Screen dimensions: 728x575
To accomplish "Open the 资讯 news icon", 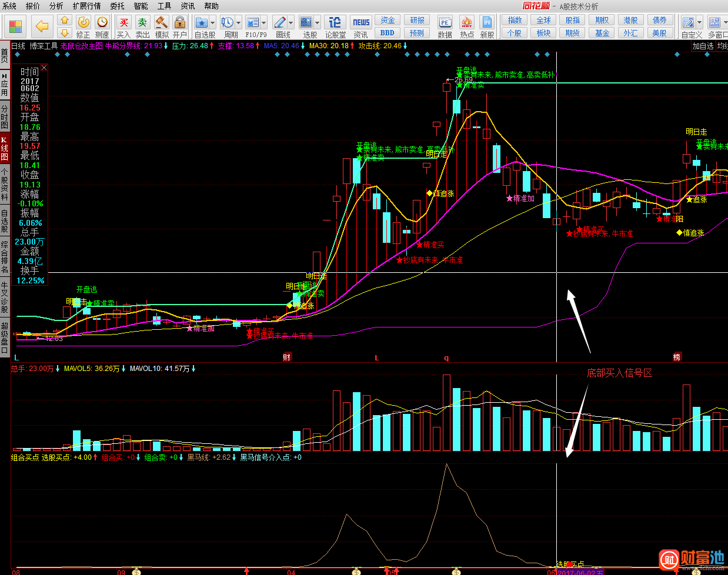I will [361, 22].
